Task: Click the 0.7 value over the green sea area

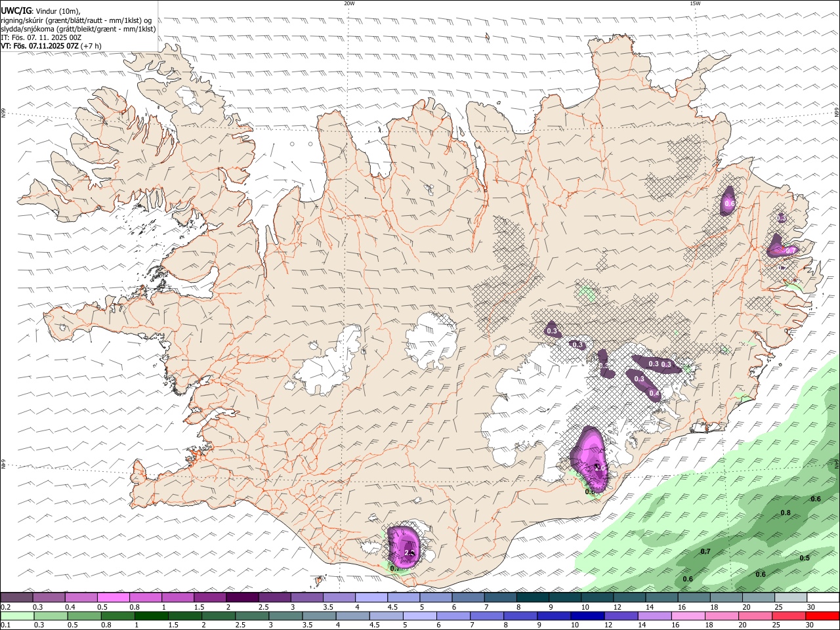Action: 705,551
